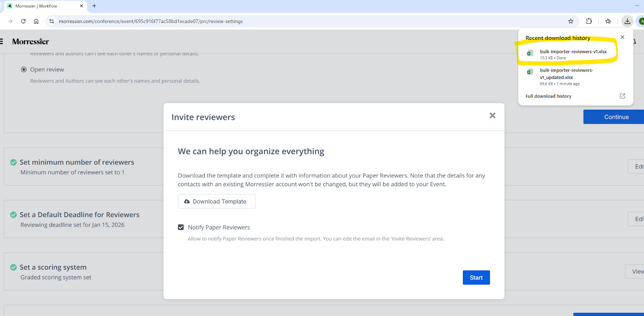
Task: Click the Download Template button
Action: (x=217, y=202)
